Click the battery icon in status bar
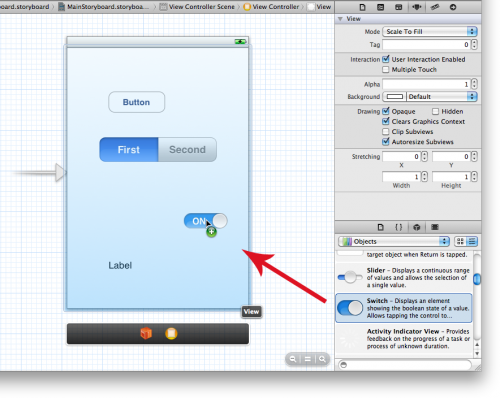The width and height of the screenshot is (500, 398). [240, 41]
